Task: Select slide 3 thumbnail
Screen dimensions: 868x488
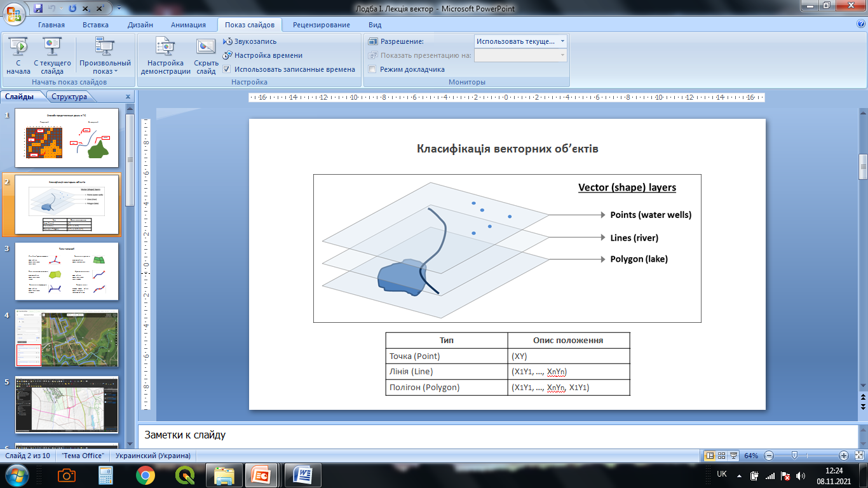Action: [67, 271]
